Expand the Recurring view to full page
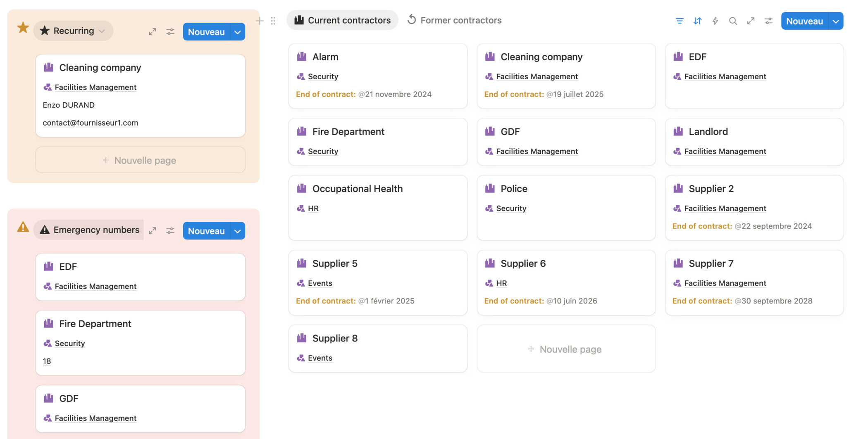The height and width of the screenshot is (439, 868). [x=153, y=32]
